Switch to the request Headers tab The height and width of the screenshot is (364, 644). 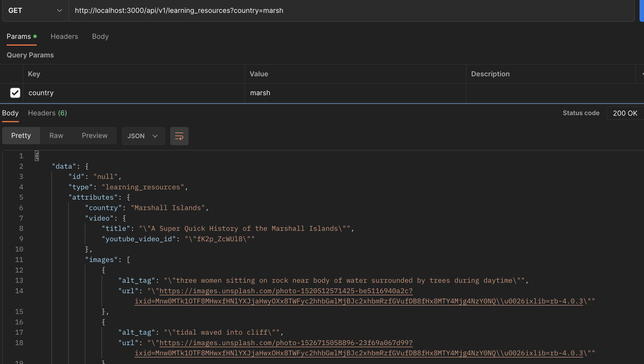64,36
